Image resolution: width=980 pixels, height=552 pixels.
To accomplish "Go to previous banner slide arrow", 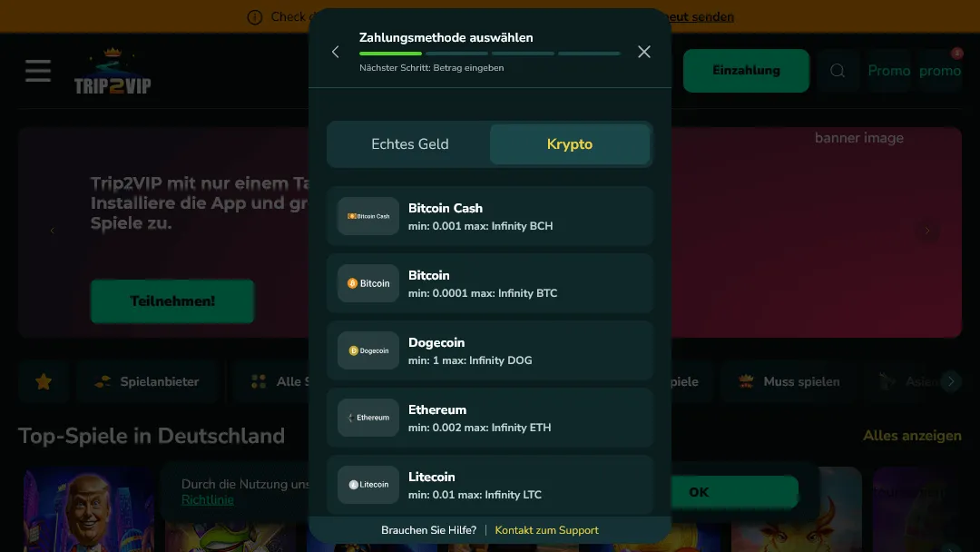I will [x=53, y=231].
